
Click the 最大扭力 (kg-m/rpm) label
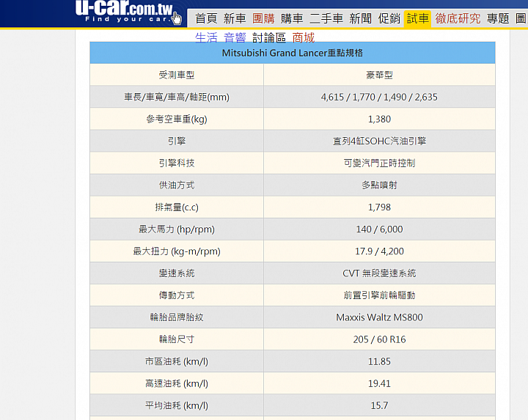pyautogui.click(x=177, y=251)
